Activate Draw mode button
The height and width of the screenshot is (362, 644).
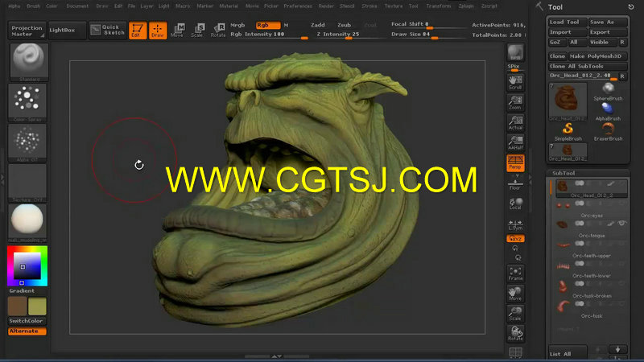click(x=157, y=31)
